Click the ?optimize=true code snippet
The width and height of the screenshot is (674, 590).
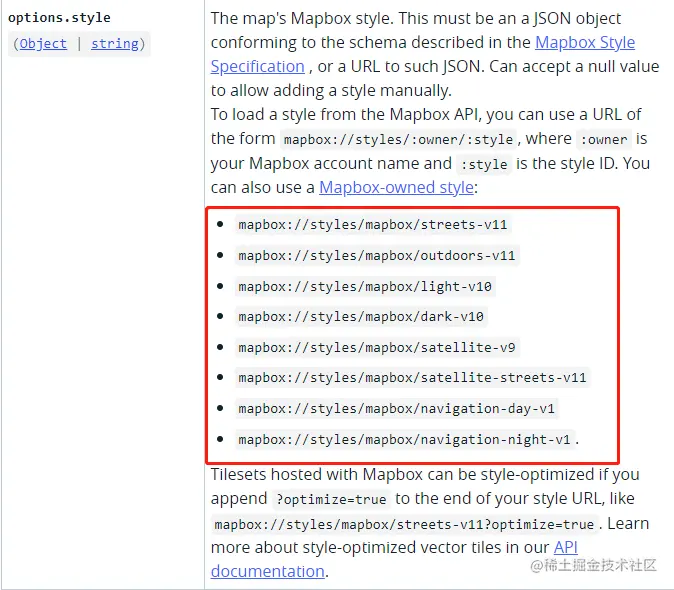(x=331, y=499)
